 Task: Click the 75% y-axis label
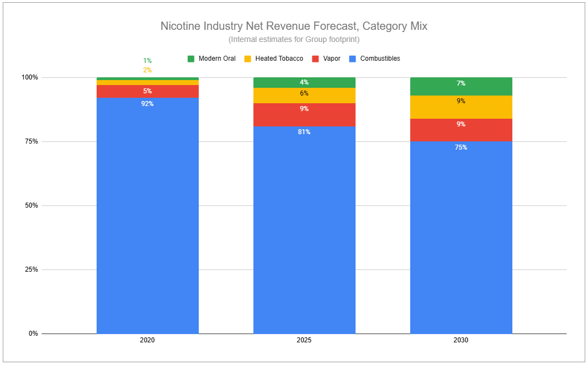[31, 141]
